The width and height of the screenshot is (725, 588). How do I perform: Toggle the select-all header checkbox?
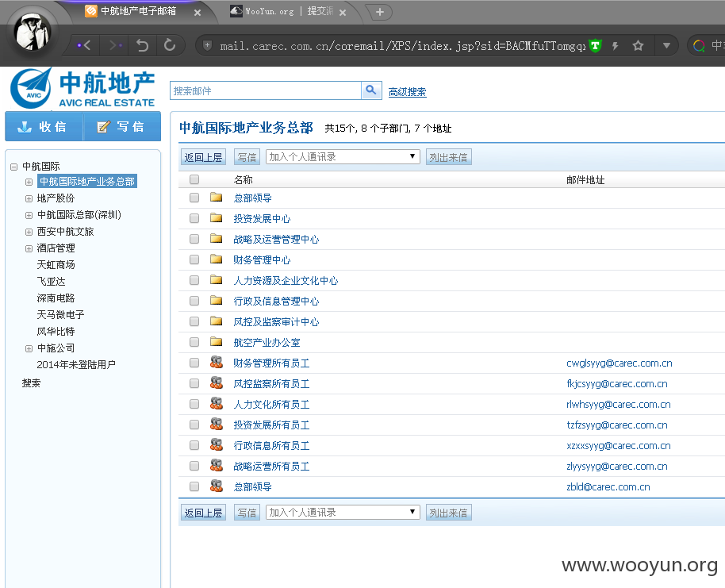[194, 179]
